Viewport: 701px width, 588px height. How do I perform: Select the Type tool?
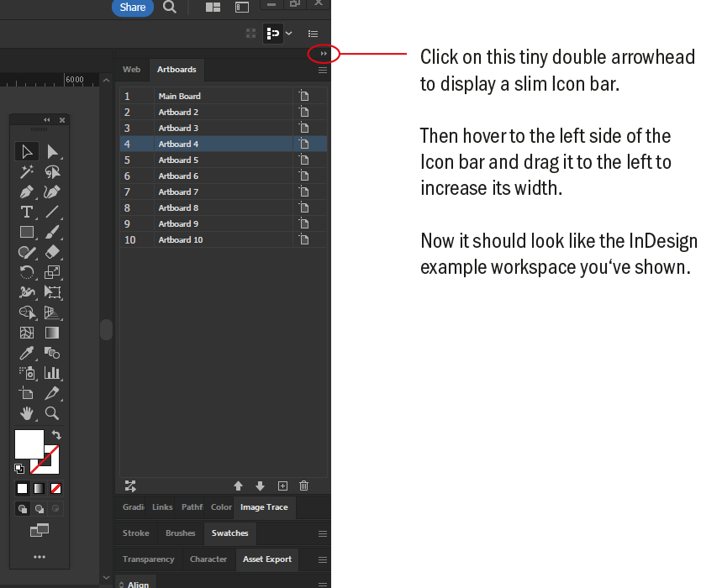coord(26,212)
